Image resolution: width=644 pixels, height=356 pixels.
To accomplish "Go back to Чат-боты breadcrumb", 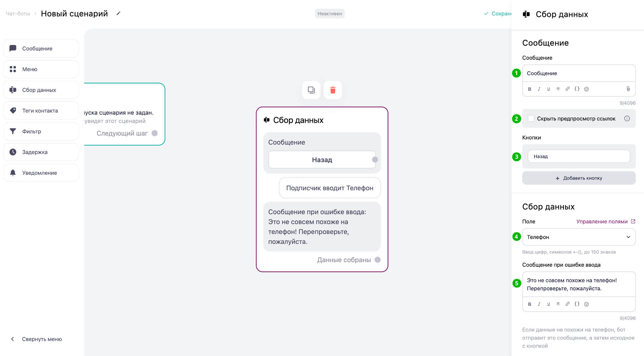I will click(18, 13).
